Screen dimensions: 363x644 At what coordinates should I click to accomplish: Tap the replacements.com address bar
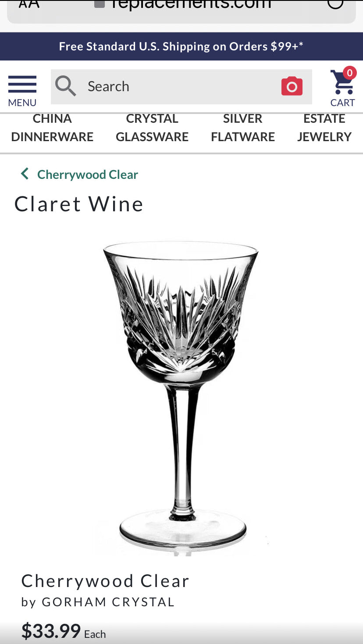[181, 9]
